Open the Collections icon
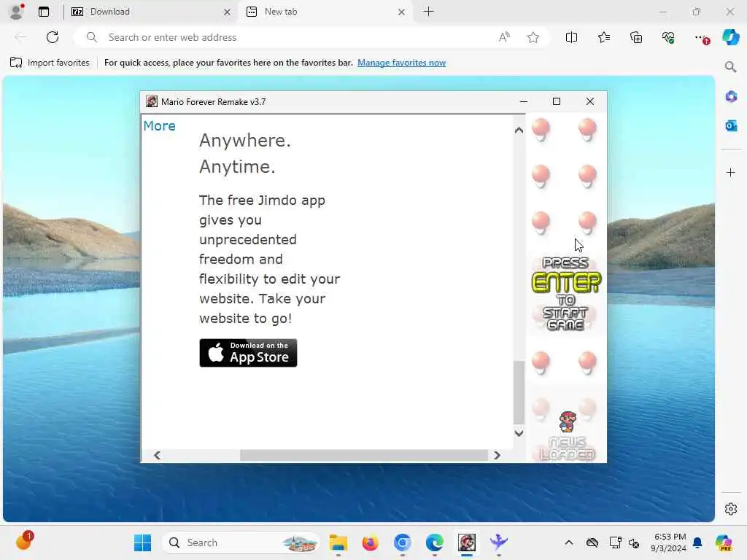Image resolution: width=747 pixels, height=560 pixels. 636,37
